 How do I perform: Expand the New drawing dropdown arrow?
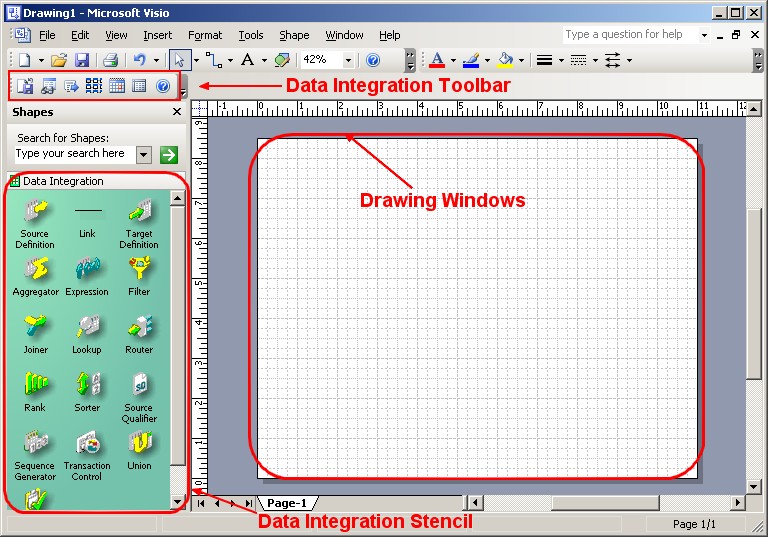[x=41, y=61]
